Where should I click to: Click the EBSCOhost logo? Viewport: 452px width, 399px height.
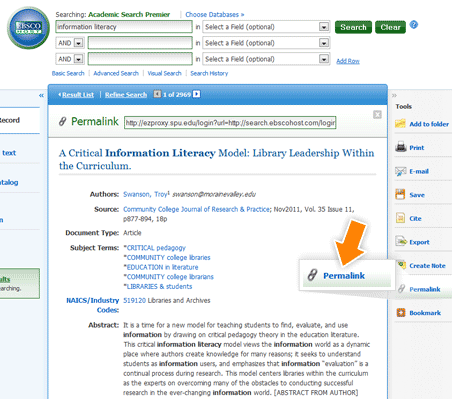tap(28, 28)
